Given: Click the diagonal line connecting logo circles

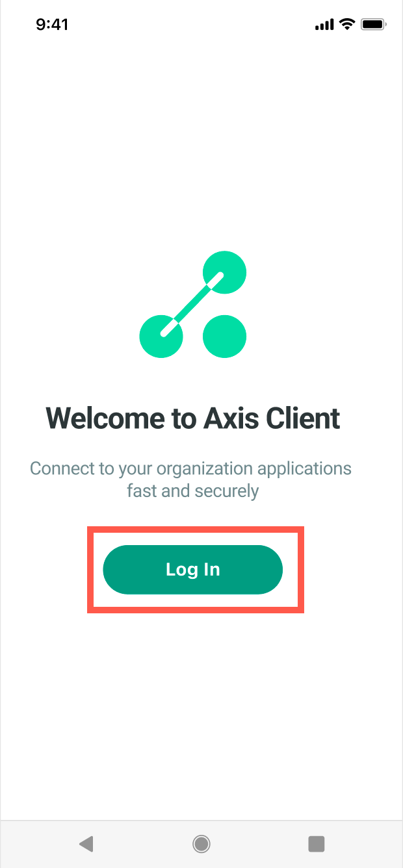Looking at the screenshot, I should [192, 305].
